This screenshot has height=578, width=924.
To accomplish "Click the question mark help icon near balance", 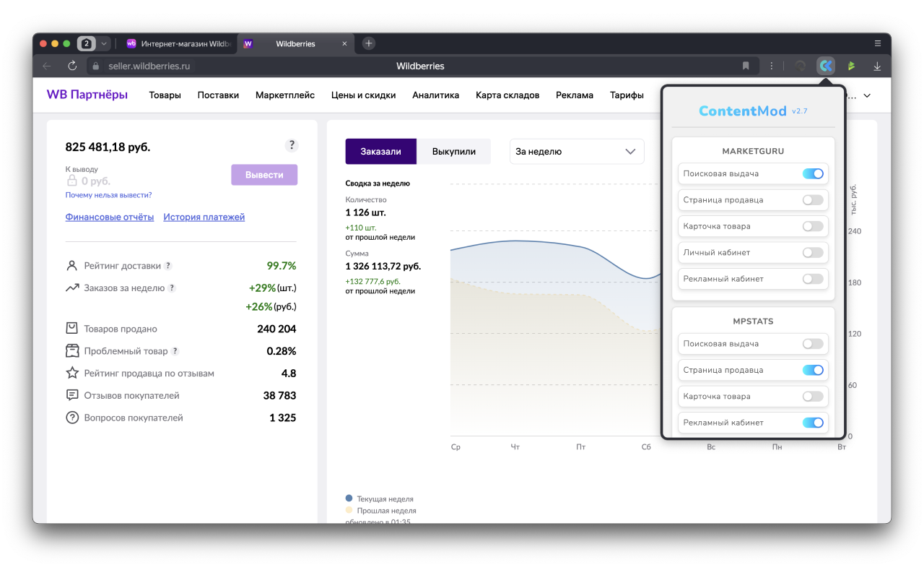I will (292, 145).
